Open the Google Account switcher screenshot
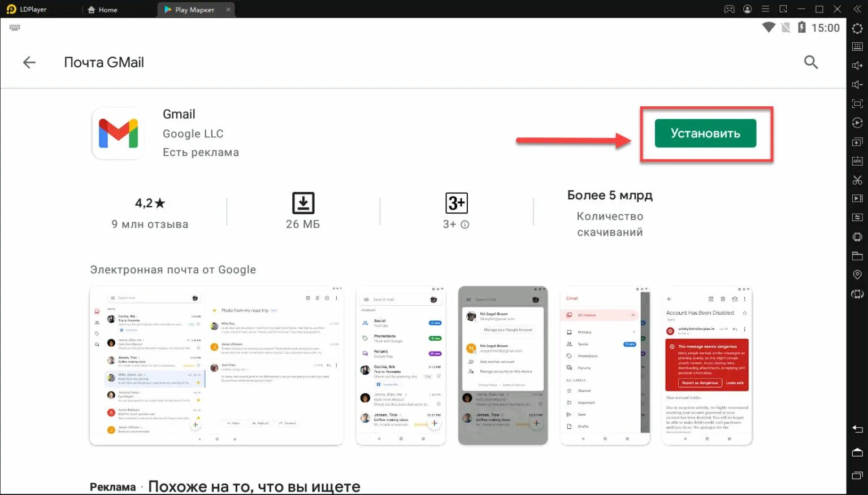 (503, 366)
